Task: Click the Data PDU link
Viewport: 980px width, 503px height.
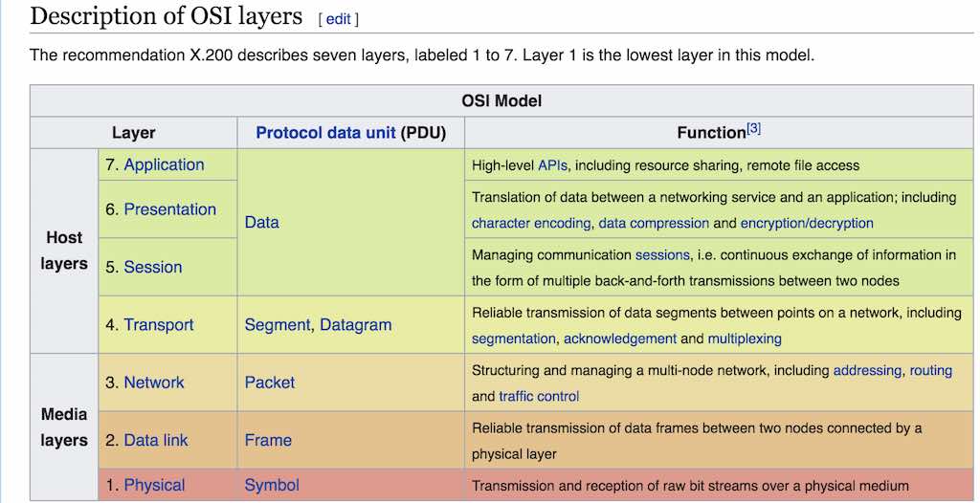Action: point(262,222)
